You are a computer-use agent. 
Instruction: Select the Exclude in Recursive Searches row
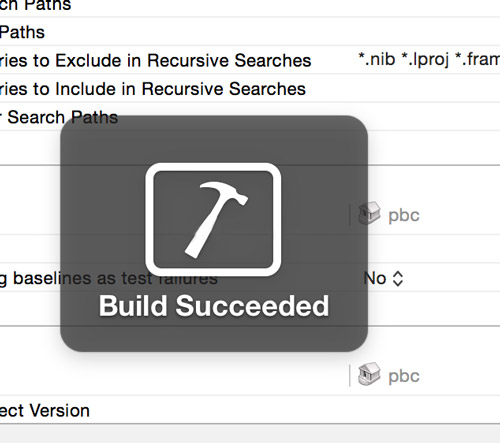coord(250,60)
